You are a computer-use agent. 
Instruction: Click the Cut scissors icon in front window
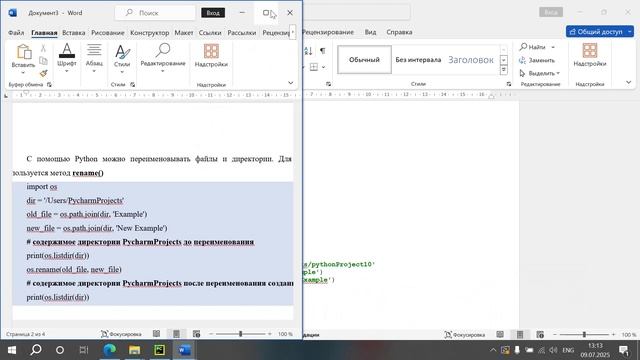coord(43,49)
